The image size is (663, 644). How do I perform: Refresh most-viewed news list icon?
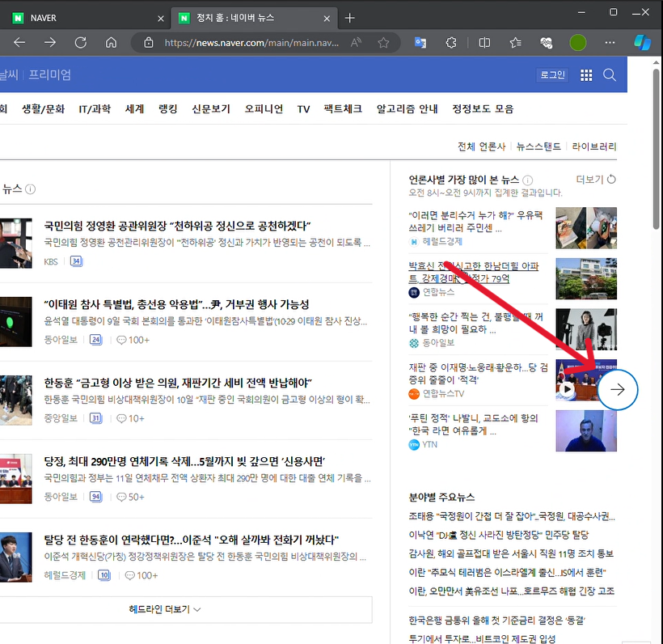click(x=611, y=180)
